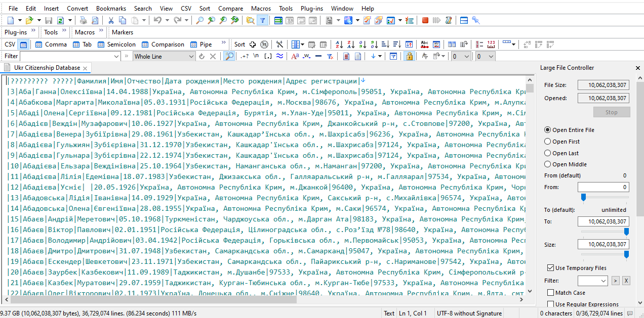The height and width of the screenshot is (318, 644).
Task: Click the Find magnifier icon
Action: [x=200, y=20]
